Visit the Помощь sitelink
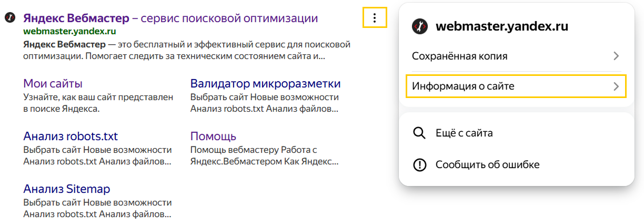644x224 pixels. click(x=213, y=137)
